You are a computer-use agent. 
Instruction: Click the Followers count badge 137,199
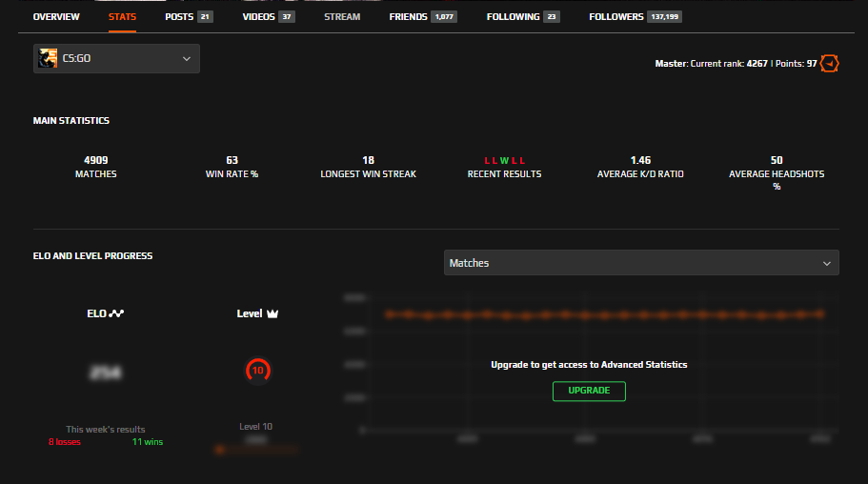[664, 17]
